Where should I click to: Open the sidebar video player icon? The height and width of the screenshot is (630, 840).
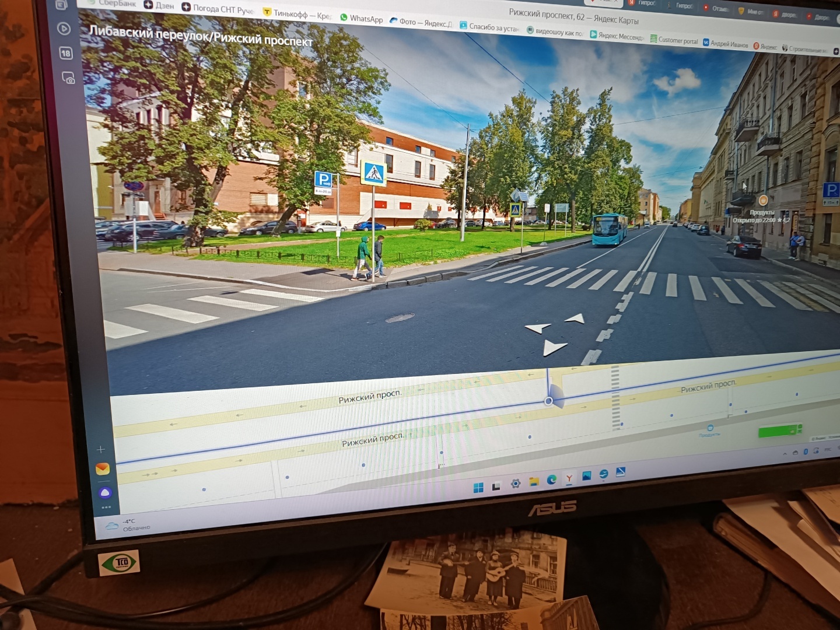62,27
